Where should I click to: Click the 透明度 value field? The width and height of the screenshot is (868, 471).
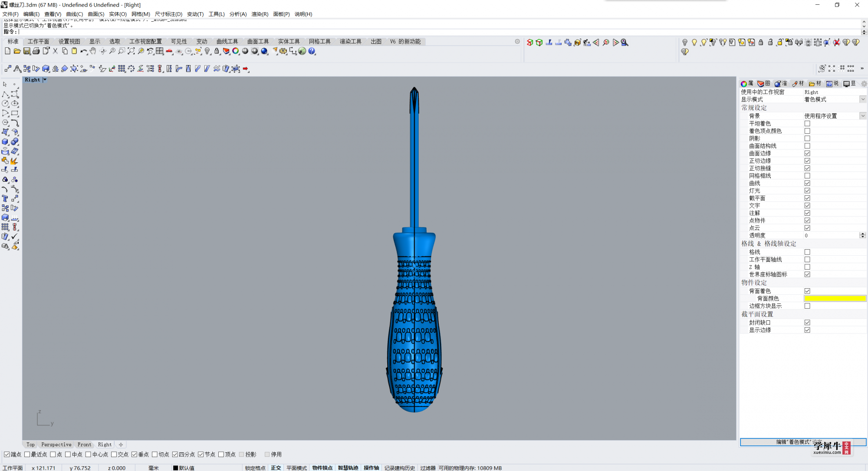(x=831, y=235)
